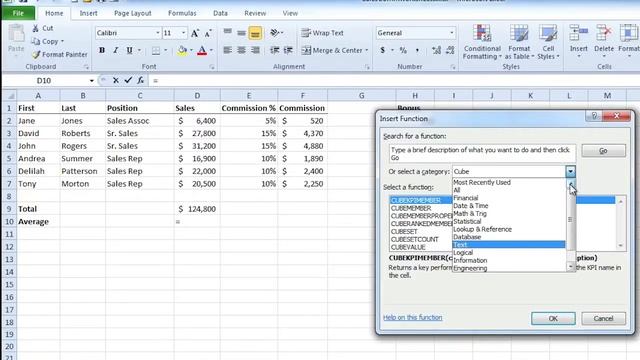Open the Name Box dropdown arrow
640x360 pixels.
(91, 81)
